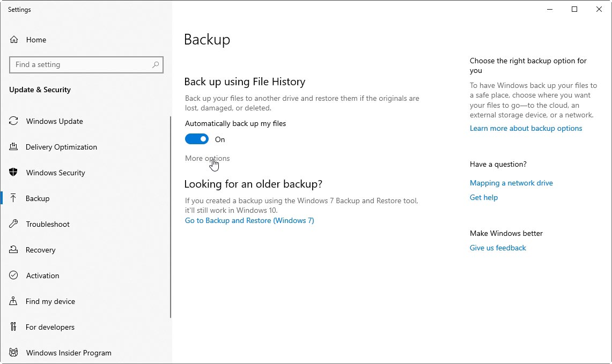Click the sidebar vertical scrollbar
Screen dimensions: 612x364
(171, 217)
